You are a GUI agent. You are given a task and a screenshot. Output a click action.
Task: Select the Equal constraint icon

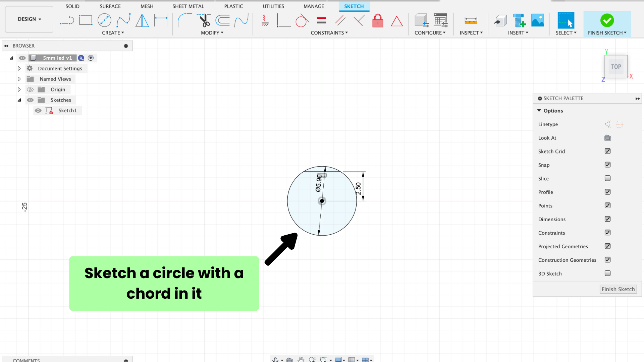[321, 20]
